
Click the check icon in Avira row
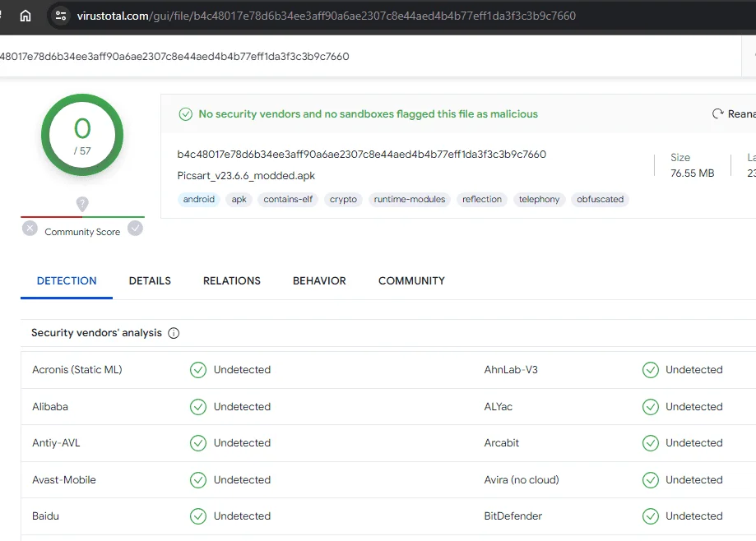(651, 480)
